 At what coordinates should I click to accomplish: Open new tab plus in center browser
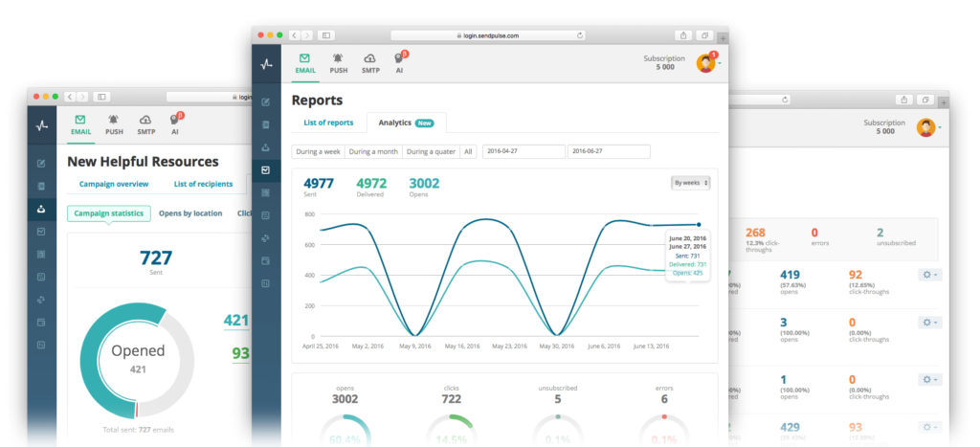pos(723,38)
